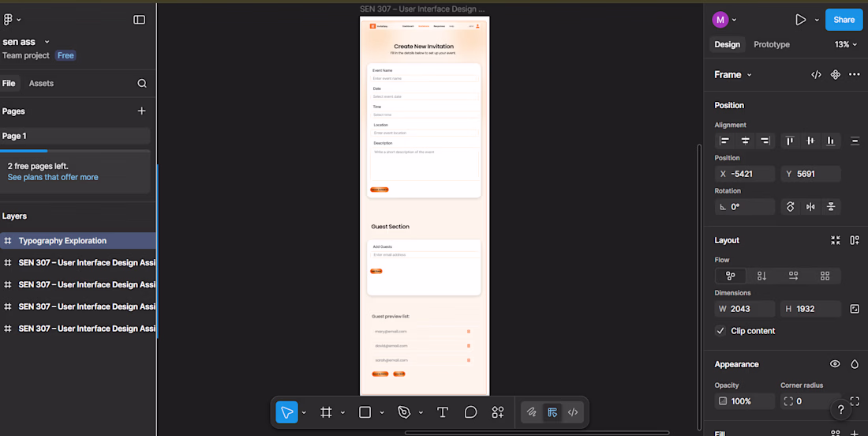
Task: Select the Rectangle shape tool
Action: click(365, 412)
